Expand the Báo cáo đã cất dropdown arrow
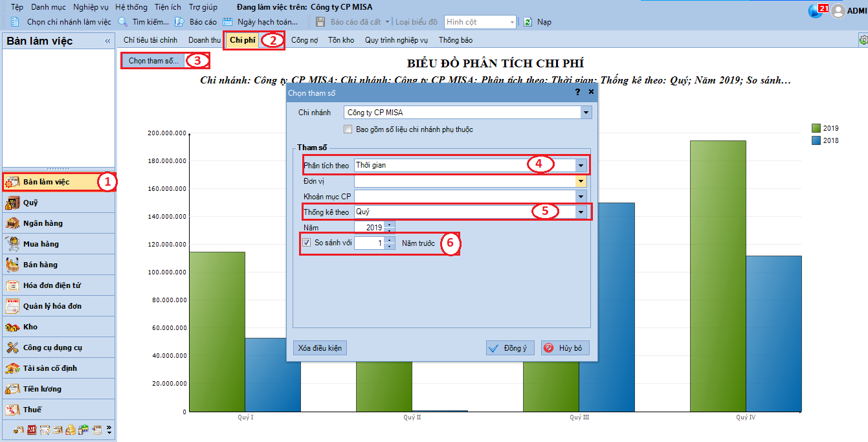The width and height of the screenshot is (868, 442). [x=387, y=22]
